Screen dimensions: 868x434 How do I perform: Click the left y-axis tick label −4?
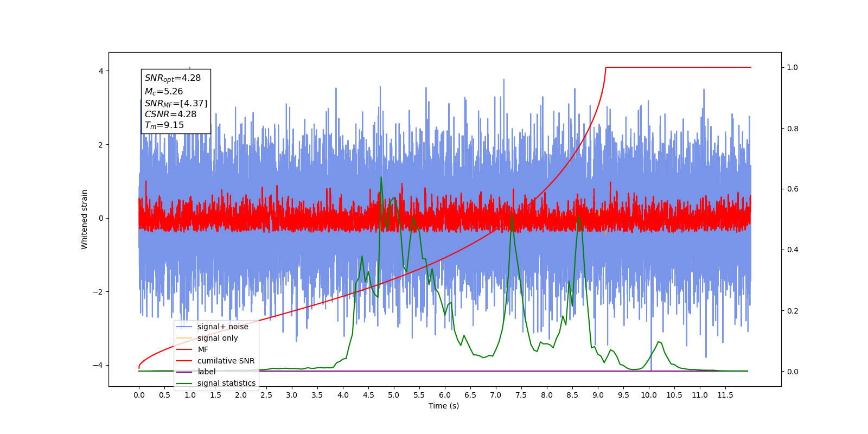coord(98,365)
